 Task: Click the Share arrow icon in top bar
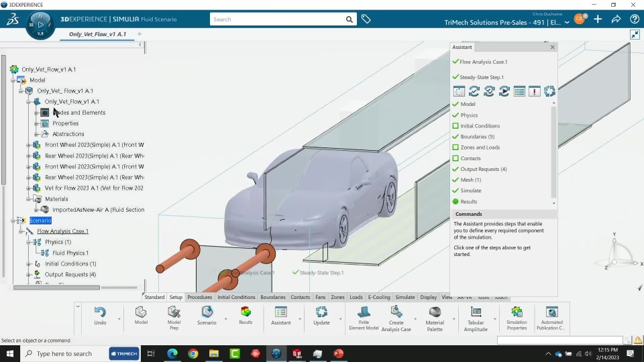point(616,19)
